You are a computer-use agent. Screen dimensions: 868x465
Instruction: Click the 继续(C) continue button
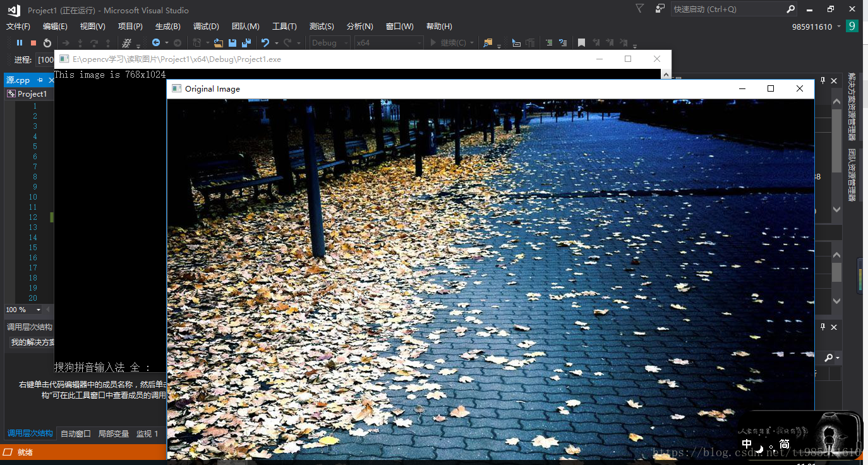point(448,43)
